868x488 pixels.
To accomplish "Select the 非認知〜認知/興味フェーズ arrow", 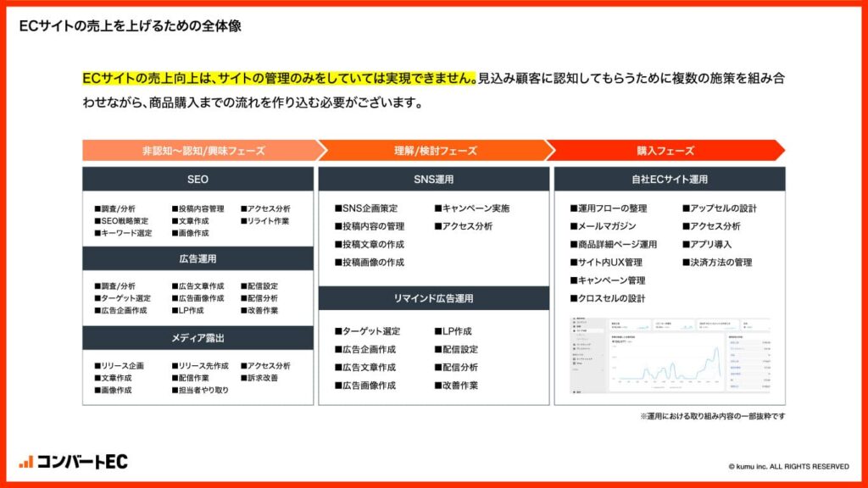I will [x=203, y=151].
